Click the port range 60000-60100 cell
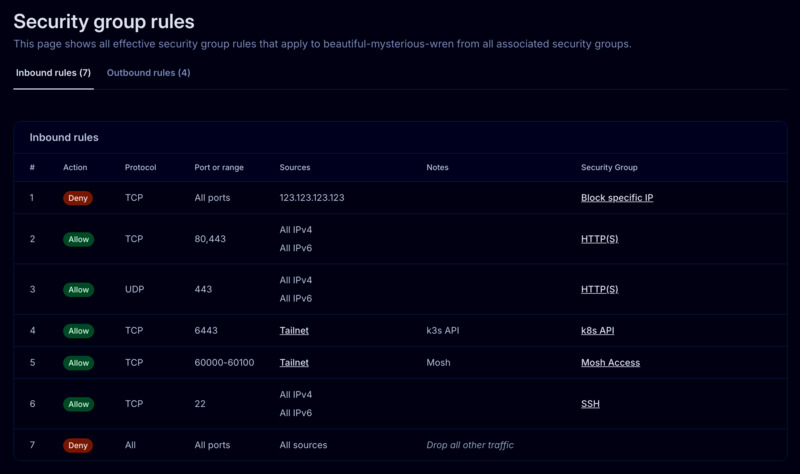Viewport: 800px width, 474px height. (x=224, y=363)
